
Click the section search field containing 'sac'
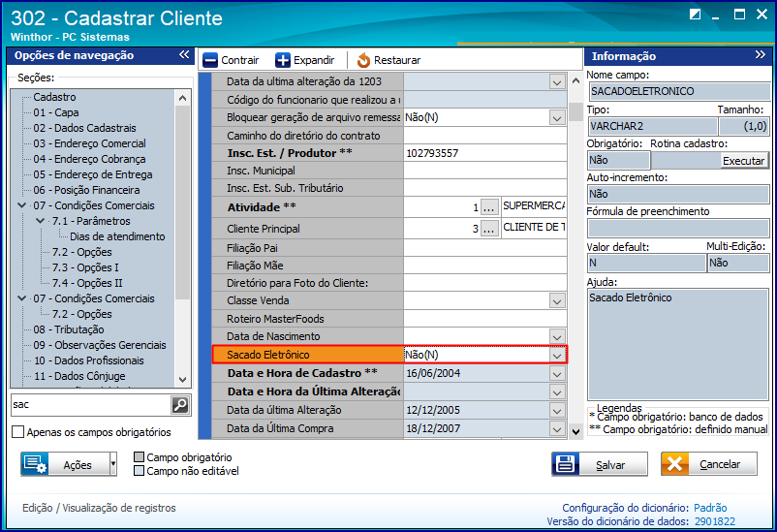(x=91, y=405)
